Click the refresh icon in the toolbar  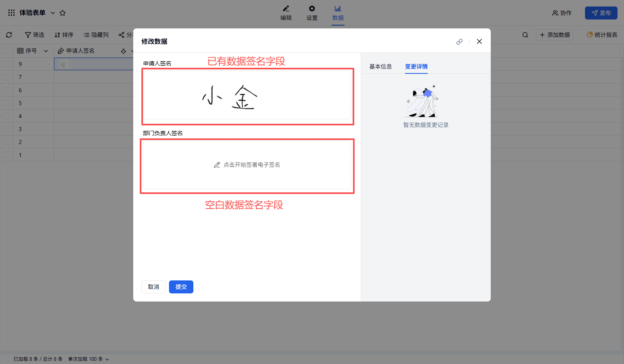9,35
